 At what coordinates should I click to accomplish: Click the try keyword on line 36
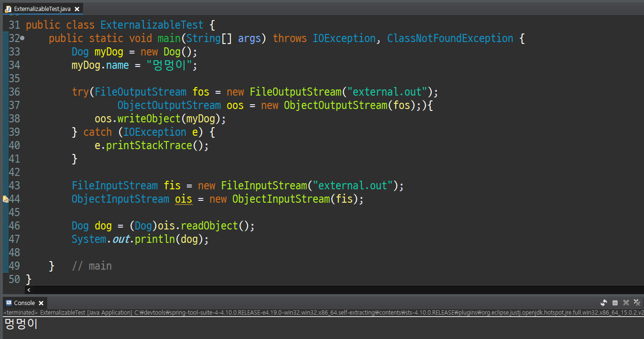(x=80, y=92)
